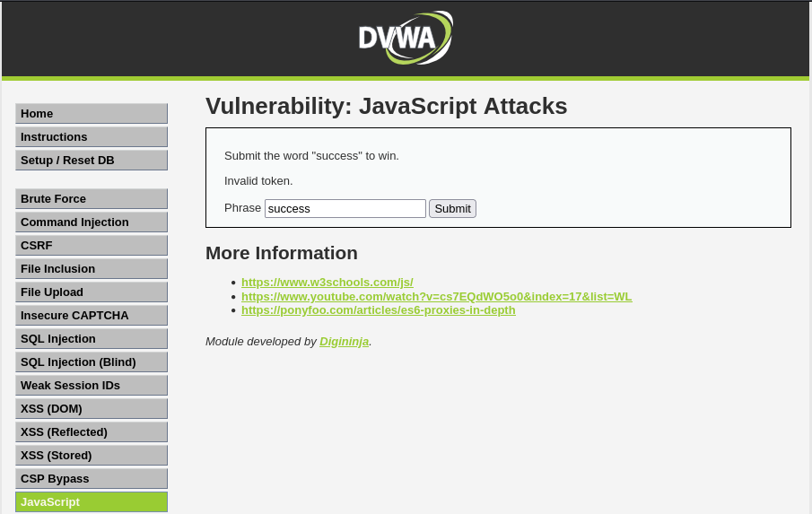Navigate to XSS (Reflected) page
This screenshot has width=812, height=514.
(x=91, y=432)
